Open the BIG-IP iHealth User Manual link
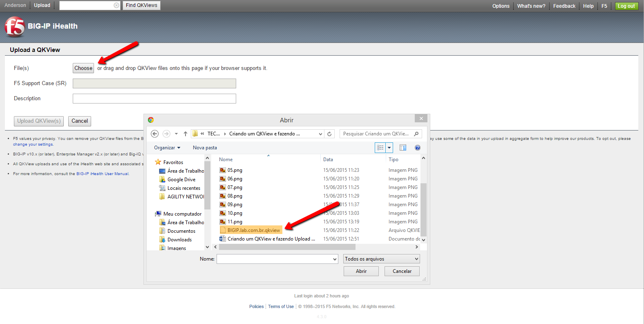Image resolution: width=644 pixels, height=324 pixels. point(102,174)
